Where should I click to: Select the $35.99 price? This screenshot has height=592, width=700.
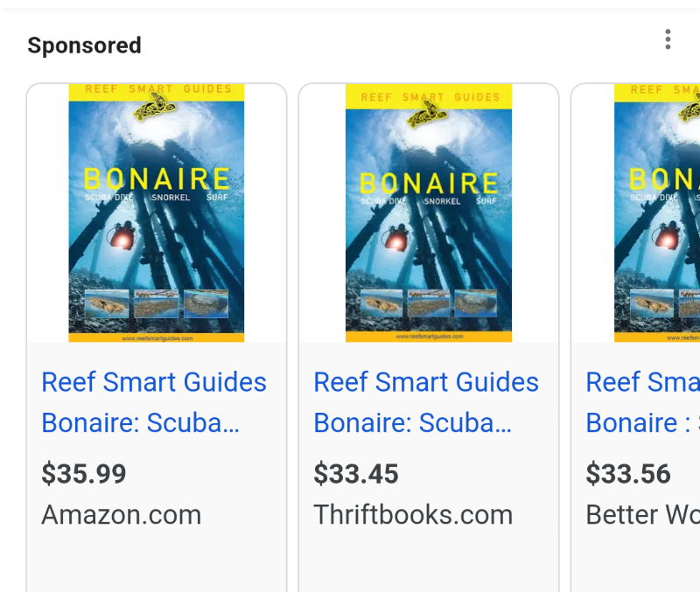[84, 474]
